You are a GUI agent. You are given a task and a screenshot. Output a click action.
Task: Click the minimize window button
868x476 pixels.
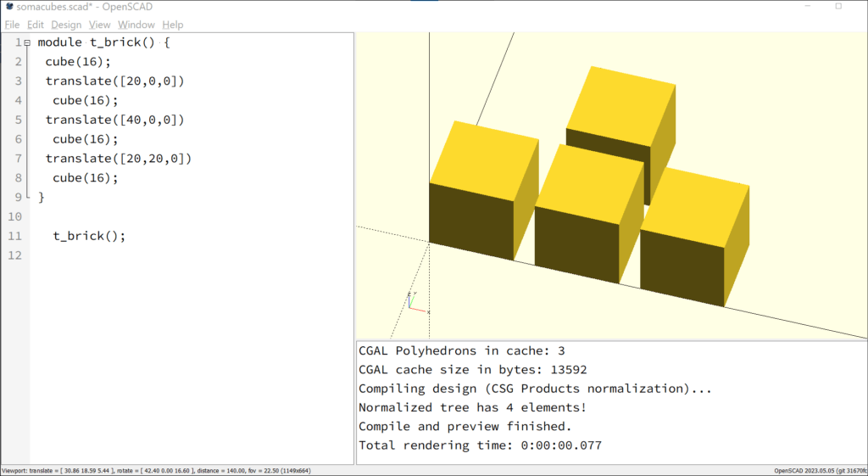click(808, 7)
